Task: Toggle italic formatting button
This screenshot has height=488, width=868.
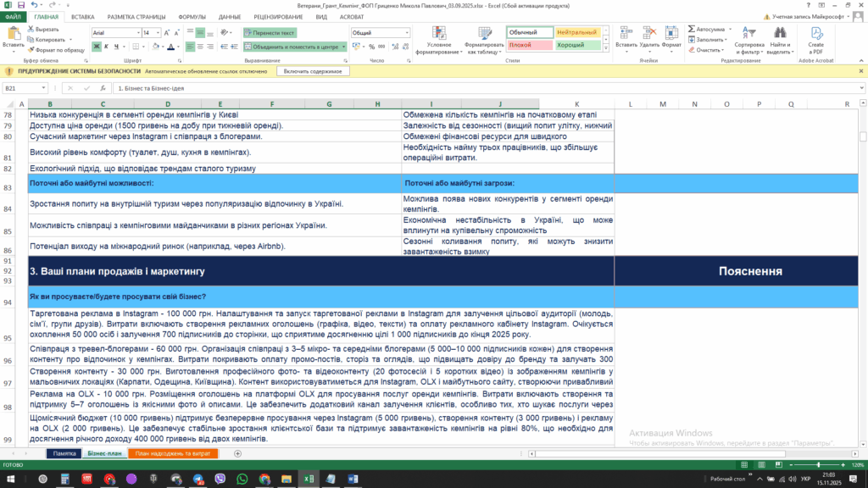Action: point(105,47)
